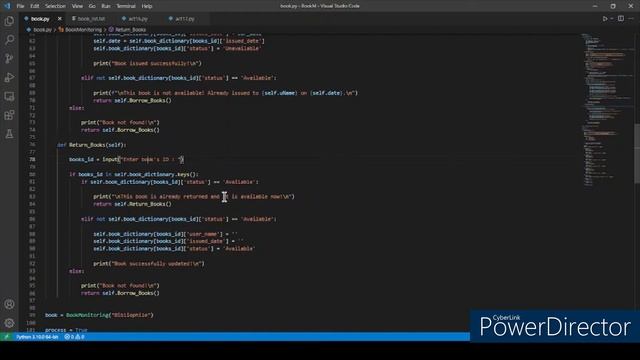Open the Go menu

coord(92,6)
